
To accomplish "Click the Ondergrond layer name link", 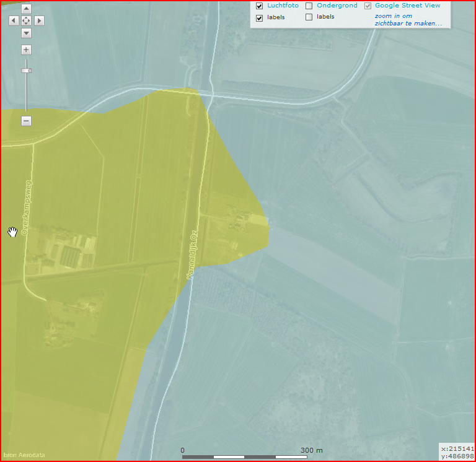I will [337, 6].
